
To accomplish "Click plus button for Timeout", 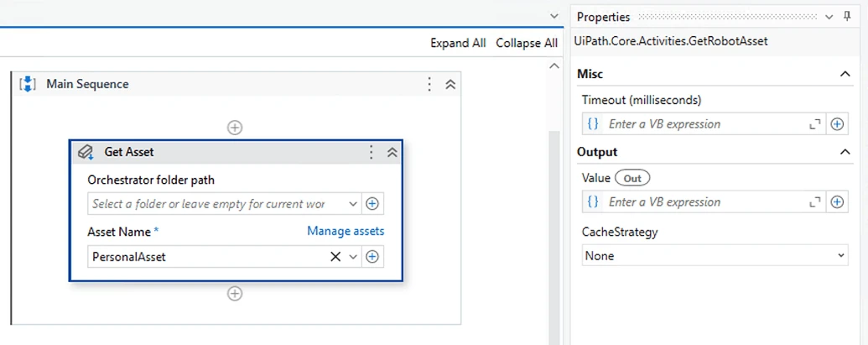I will point(837,124).
